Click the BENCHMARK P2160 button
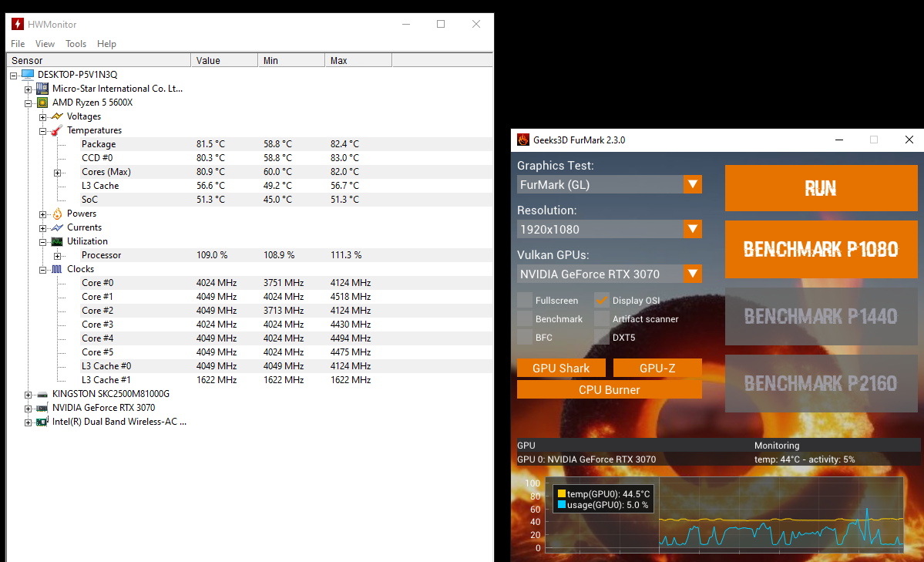 click(821, 384)
